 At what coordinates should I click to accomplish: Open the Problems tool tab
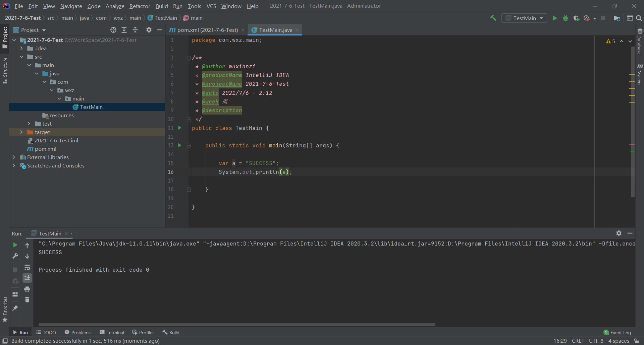(x=77, y=332)
